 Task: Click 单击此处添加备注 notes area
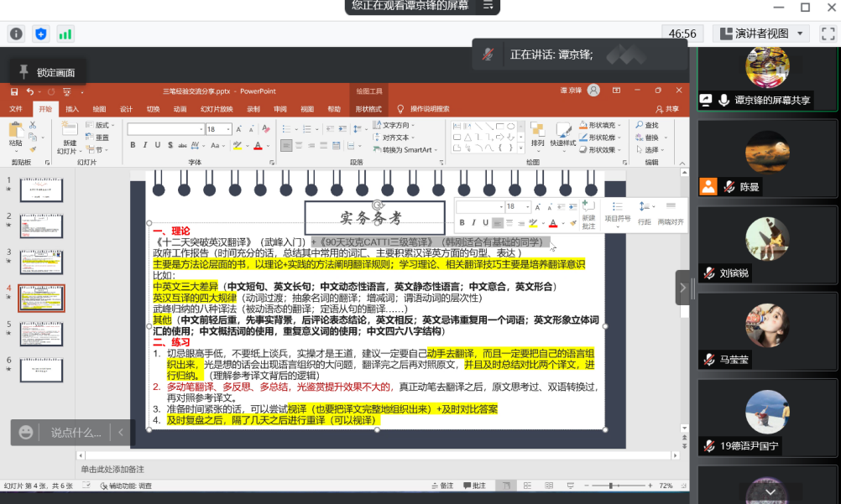(112, 469)
